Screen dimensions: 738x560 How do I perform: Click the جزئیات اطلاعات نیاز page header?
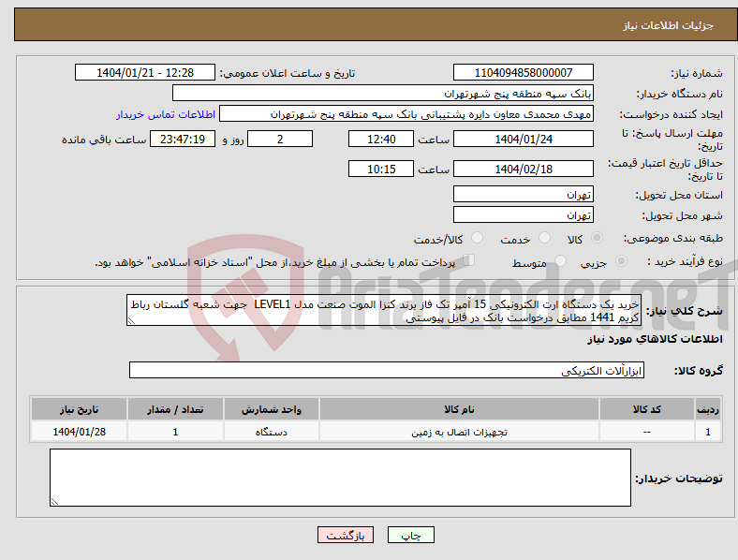click(x=668, y=25)
